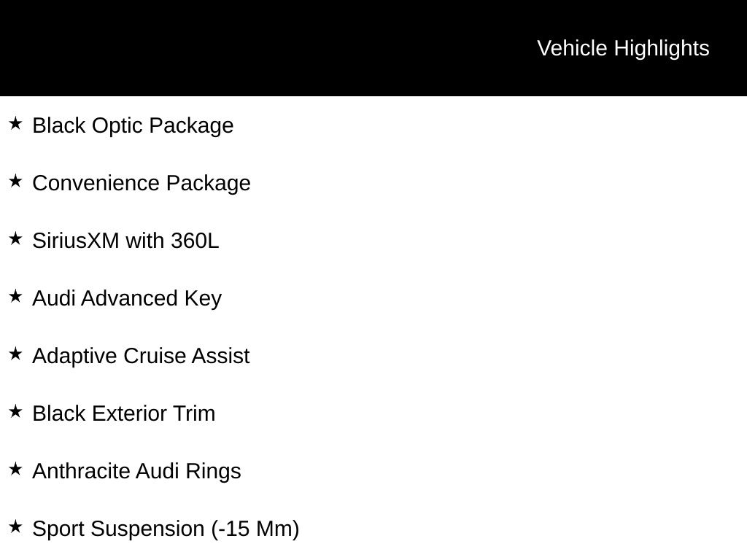Select the Sport Suspension (-15 Mm) item
The image size is (747, 560).
pos(166,529)
